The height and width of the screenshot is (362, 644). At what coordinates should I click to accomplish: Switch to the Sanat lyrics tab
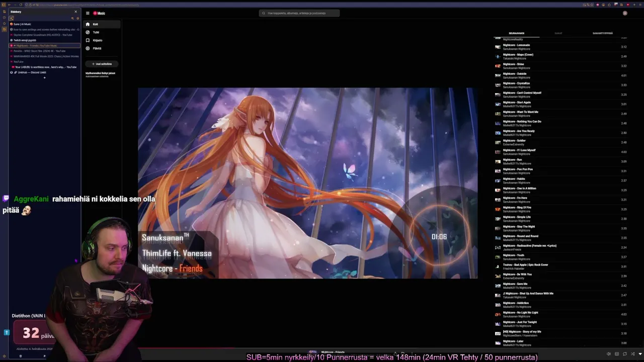point(558,33)
